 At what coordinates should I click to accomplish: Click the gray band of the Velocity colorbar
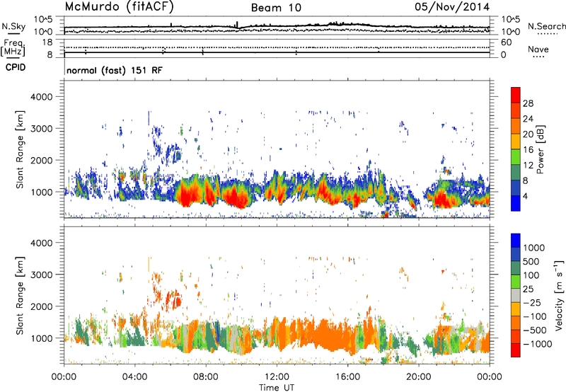pos(516,295)
